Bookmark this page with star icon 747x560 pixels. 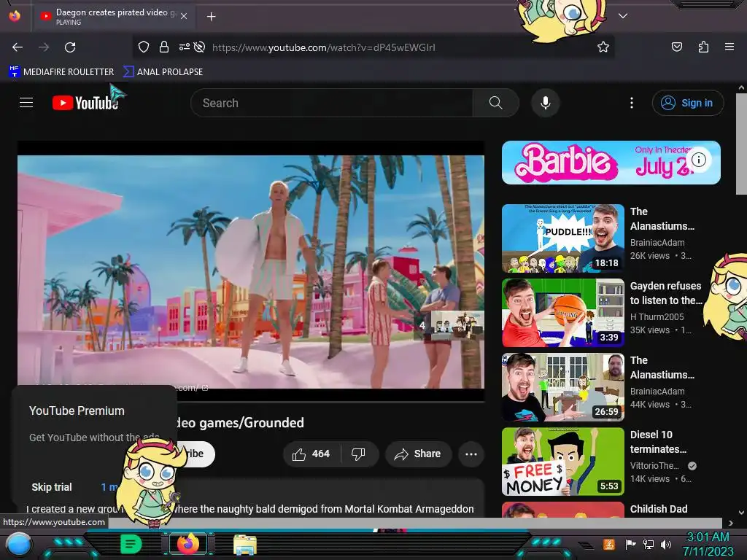pos(603,47)
